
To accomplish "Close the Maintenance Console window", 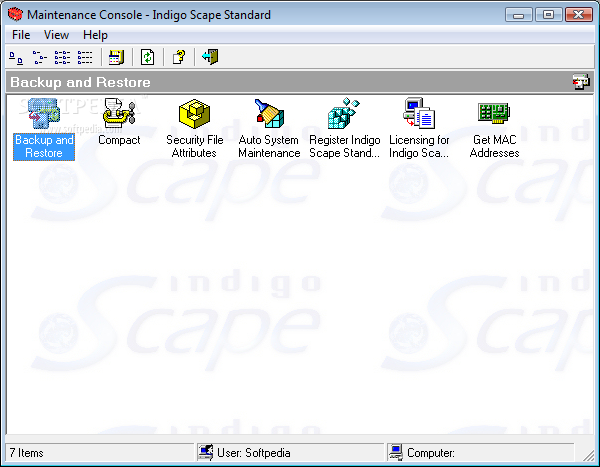I will click(579, 15).
